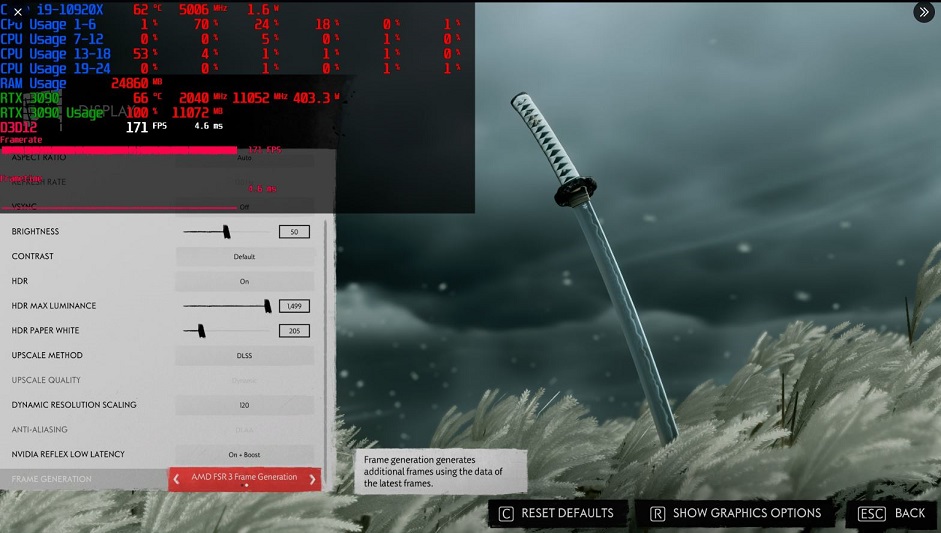Click the Back label
The image size is (941, 533).
pyautogui.click(x=910, y=513)
